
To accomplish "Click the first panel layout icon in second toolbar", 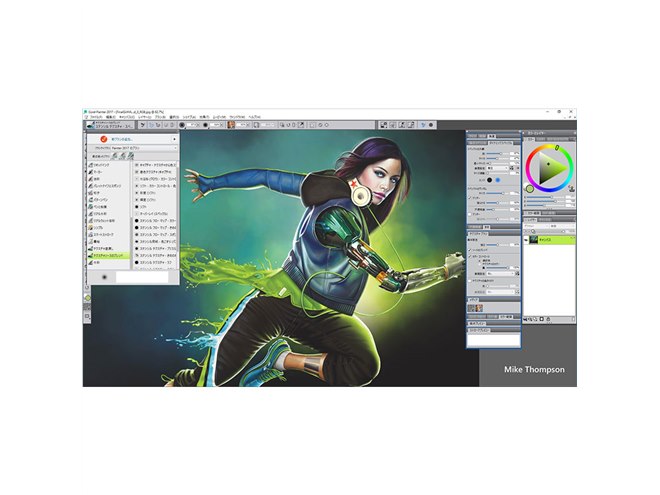I will [383, 125].
